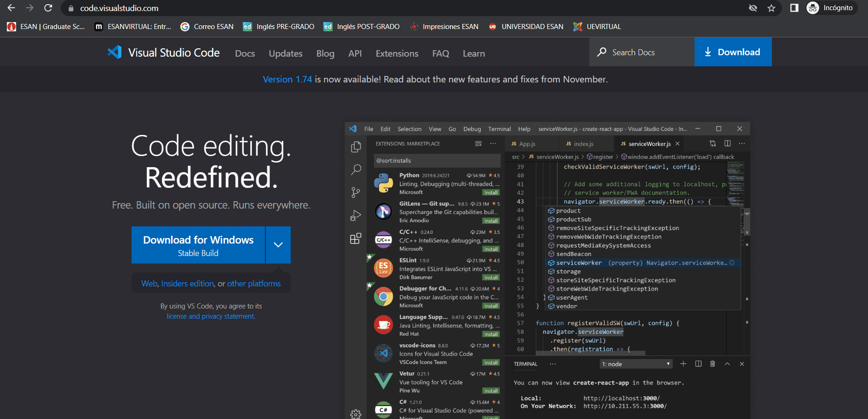Click the GitLens extension icon
The image size is (868, 419).
383,211
